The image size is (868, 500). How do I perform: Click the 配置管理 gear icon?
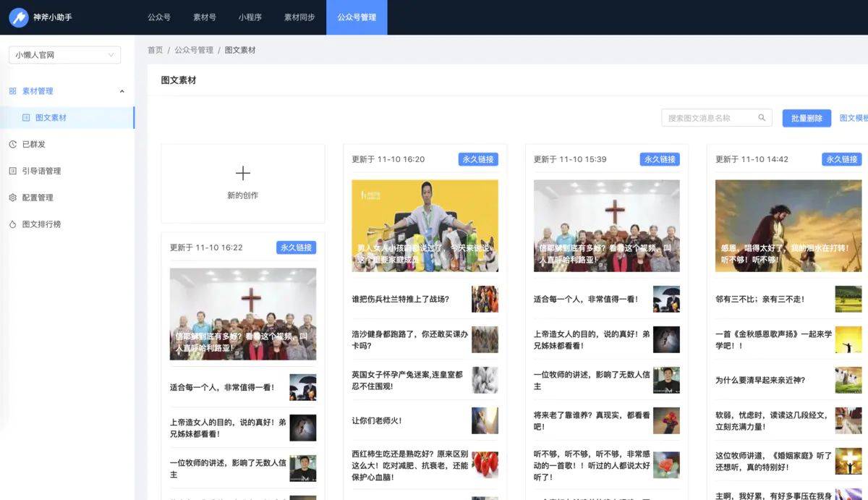13,198
